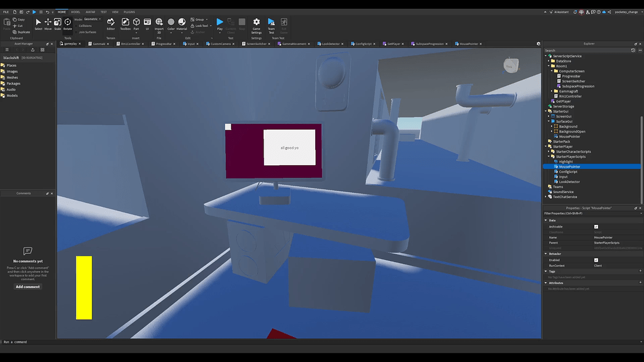
Task: Open the help icon in the top bar
Action: [599, 12]
